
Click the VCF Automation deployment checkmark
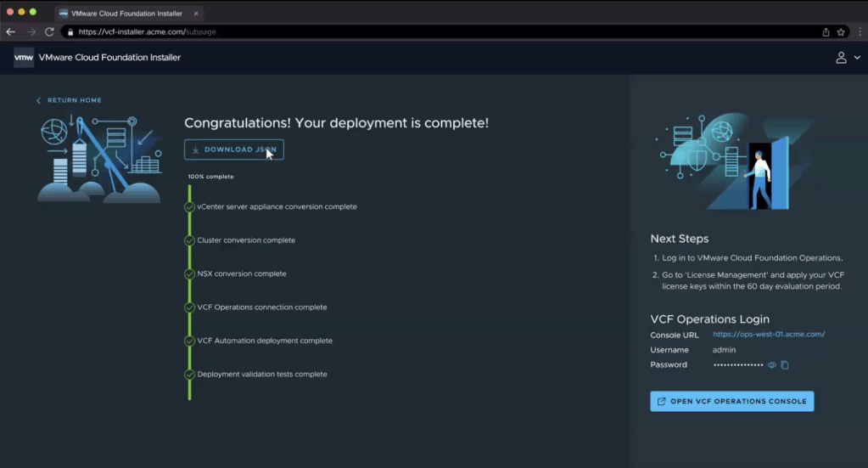pos(189,341)
